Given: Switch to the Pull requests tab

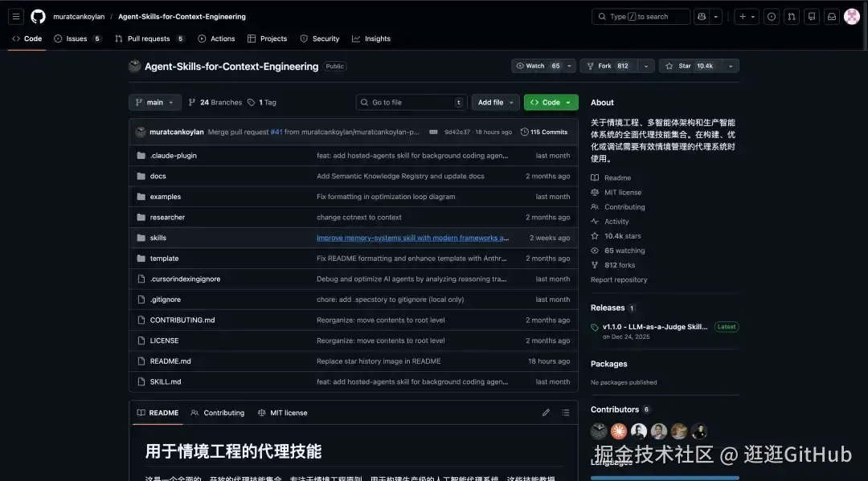Looking at the screenshot, I should (x=149, y=39).
